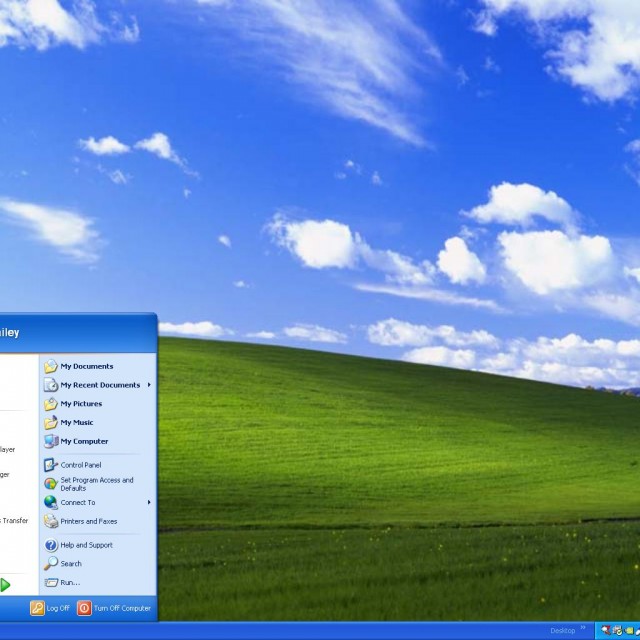This screenshot has height=640, width=640.
Task: Open My Pictures from Start menu
Action: pos(80,404)
